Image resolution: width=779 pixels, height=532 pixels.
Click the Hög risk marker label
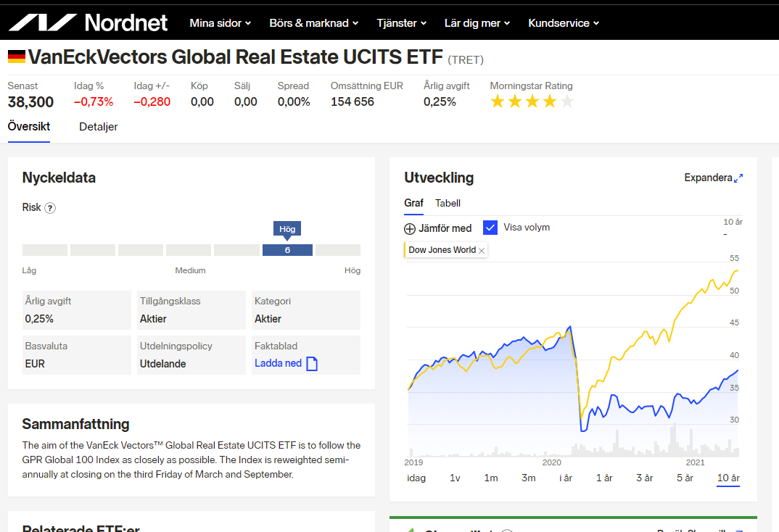287,229
